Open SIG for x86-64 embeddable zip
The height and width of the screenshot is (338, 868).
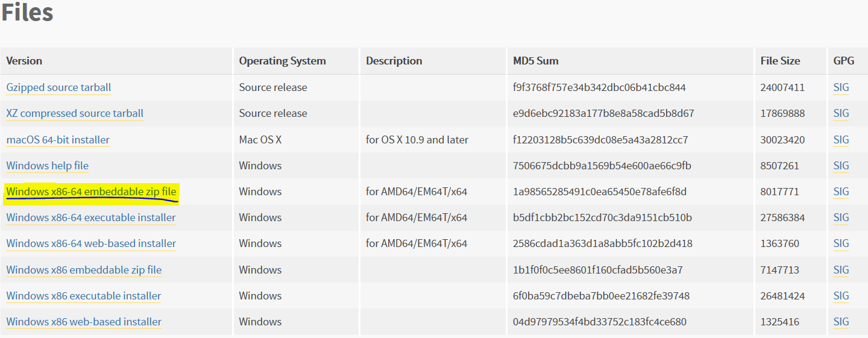(x=841, y=192)
